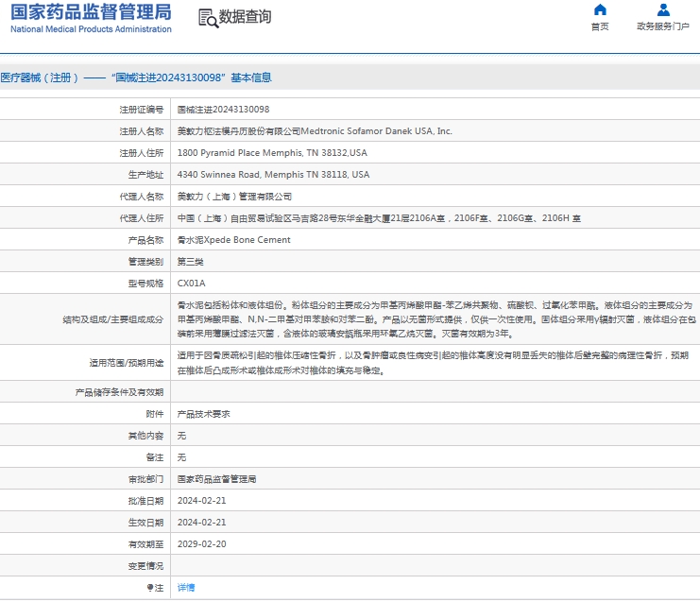Image resolution: width=700 pixels, height=602 pixels.
Task: Click the 产品储存条件及有效期 label
Action: pyautogui.click(x=119, y=392)
